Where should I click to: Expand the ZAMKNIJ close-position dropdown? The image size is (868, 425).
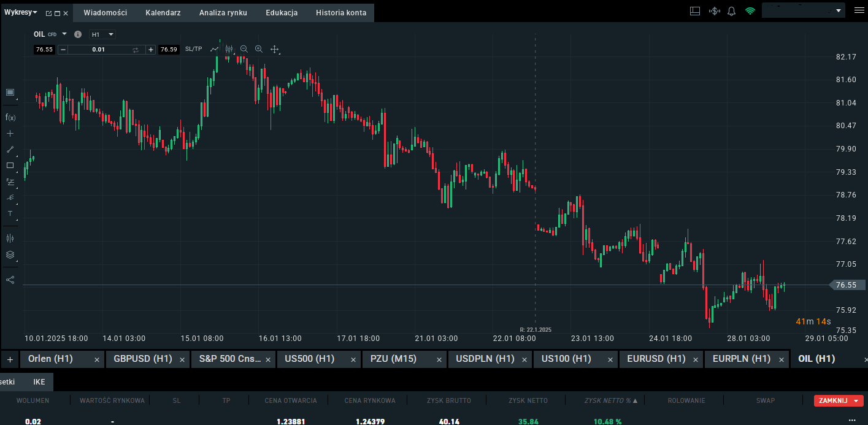pyautogui.click(x=856, y=400)
